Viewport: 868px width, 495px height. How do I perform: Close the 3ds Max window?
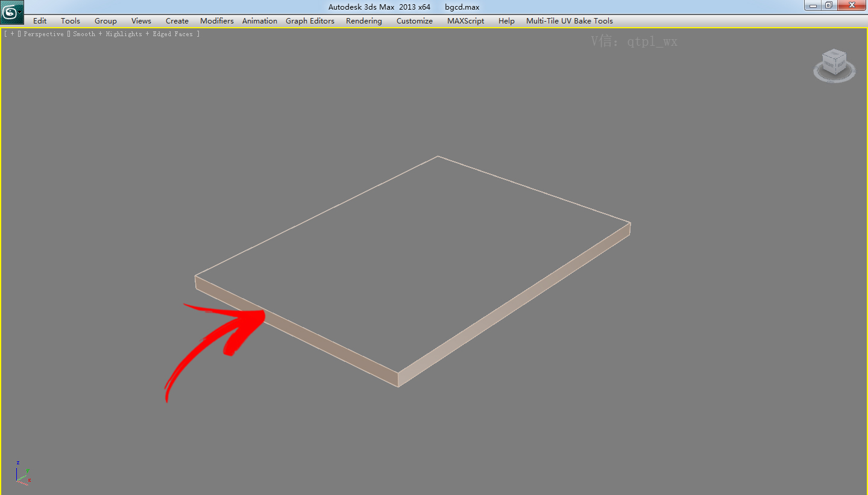[852, 5]
